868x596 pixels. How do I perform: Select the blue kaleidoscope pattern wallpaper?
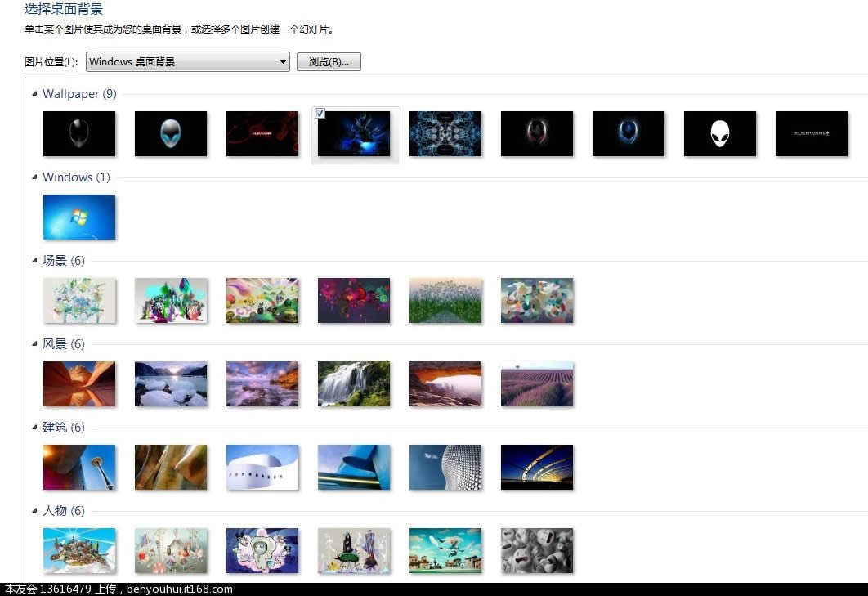click(445, 133)
